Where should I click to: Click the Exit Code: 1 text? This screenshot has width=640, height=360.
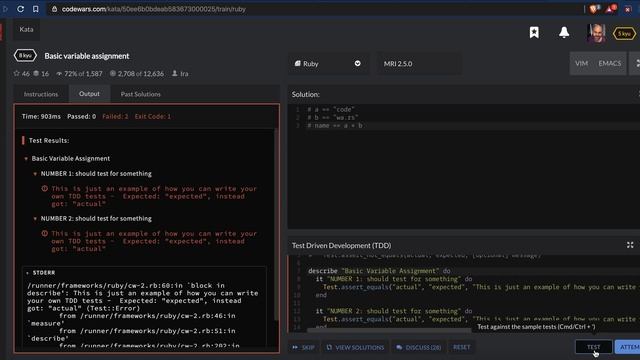tap(153, 116)
